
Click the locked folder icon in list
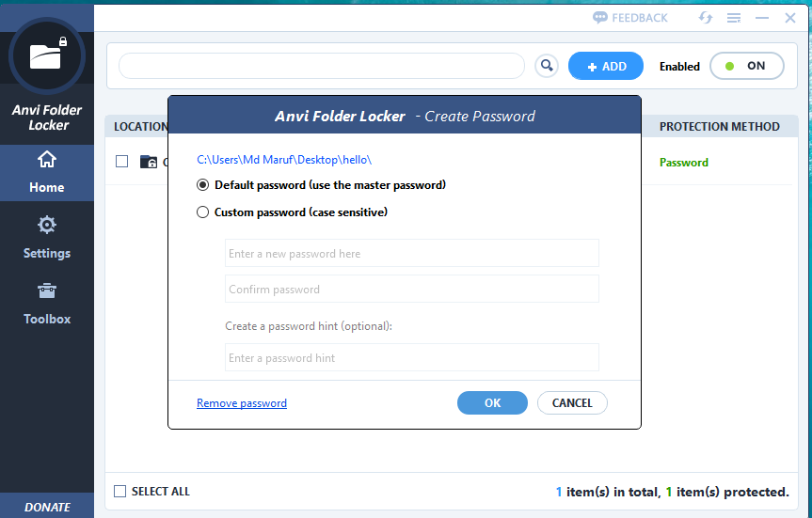149,162
